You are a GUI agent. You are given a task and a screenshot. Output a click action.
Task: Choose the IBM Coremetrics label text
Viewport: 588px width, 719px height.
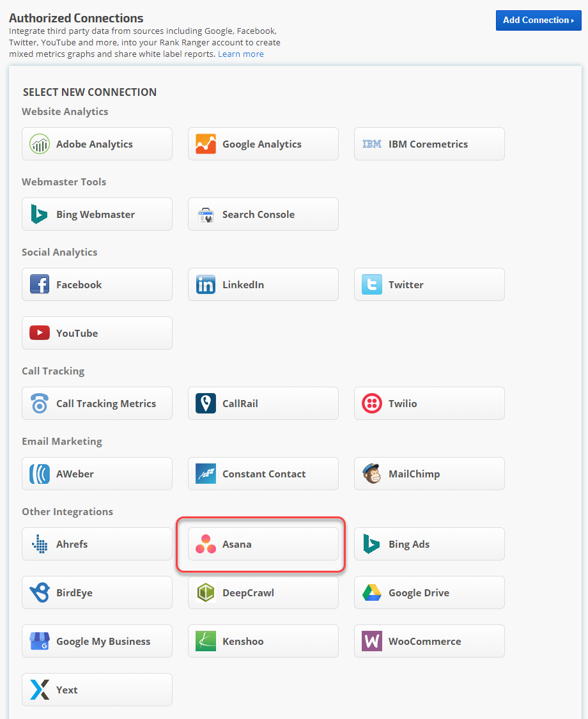[x=428, y=144]
